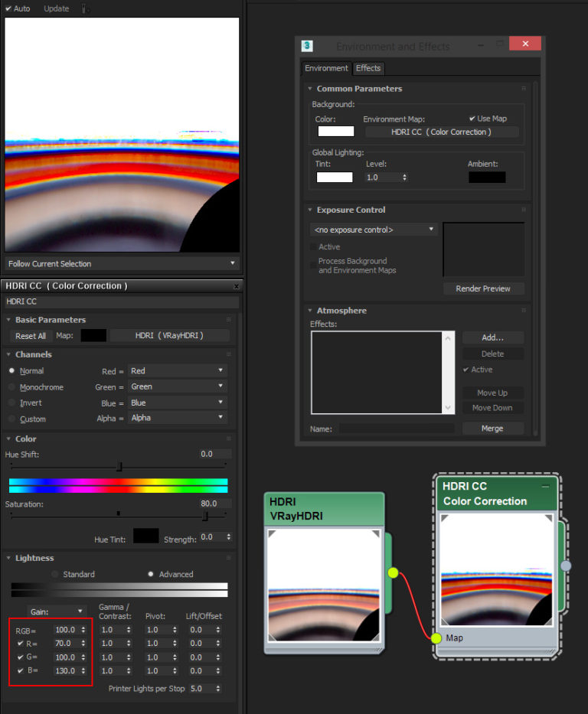Screen dimensions: 588x714
Task: Click the 3ds Max icon in Environment dialog title
Action: click(x=308, y=46)
